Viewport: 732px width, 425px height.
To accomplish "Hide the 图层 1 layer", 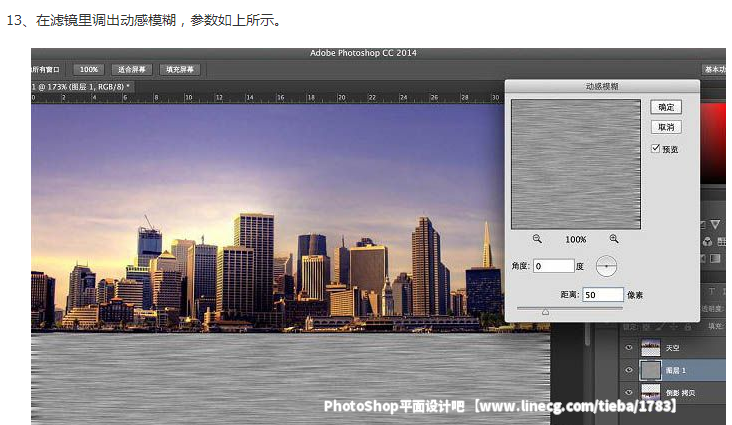I will pyautogui.click(x=629, y=370).
